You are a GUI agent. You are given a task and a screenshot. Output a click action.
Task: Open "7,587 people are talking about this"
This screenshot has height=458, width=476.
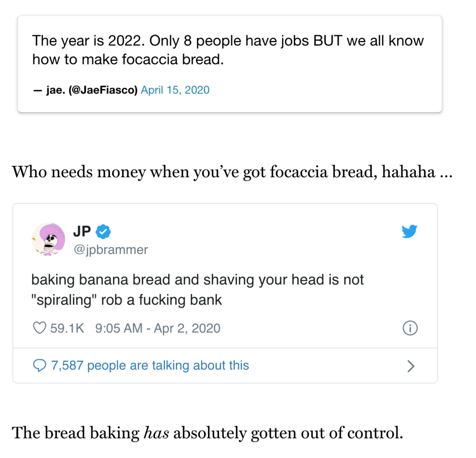150,366
